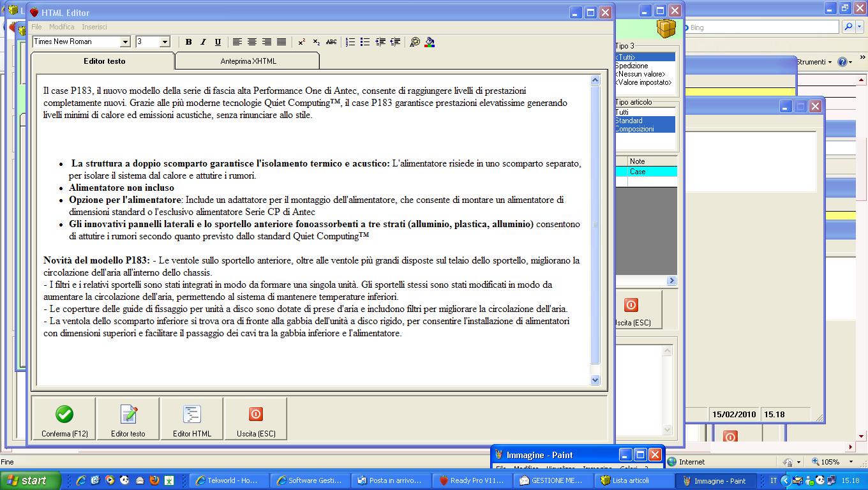Image resolution: width=868 pixels, height=490 pixels.
Task: Open the font size dropdown showing 3
Action: click(164, 41)
